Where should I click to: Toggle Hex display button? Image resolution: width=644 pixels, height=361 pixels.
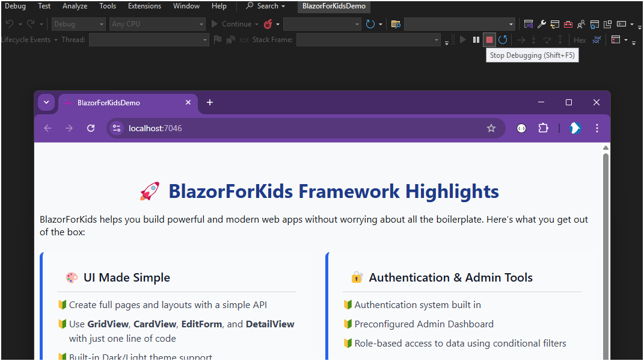point(580,40)
